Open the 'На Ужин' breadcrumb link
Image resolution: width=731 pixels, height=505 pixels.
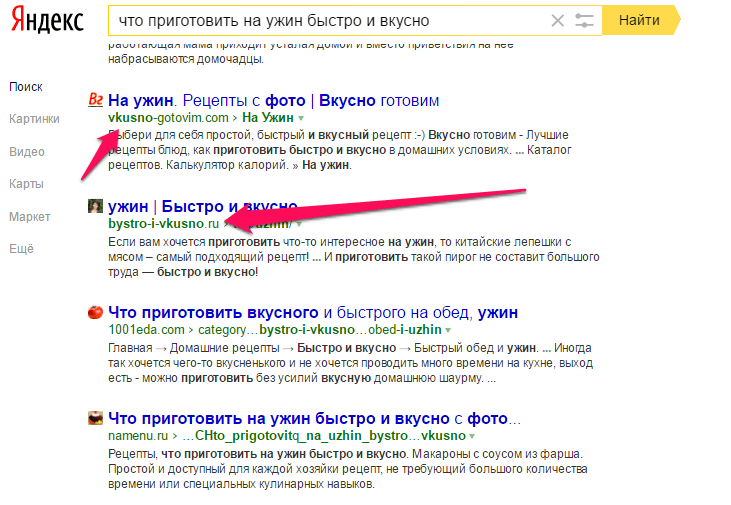coord(268,118)
